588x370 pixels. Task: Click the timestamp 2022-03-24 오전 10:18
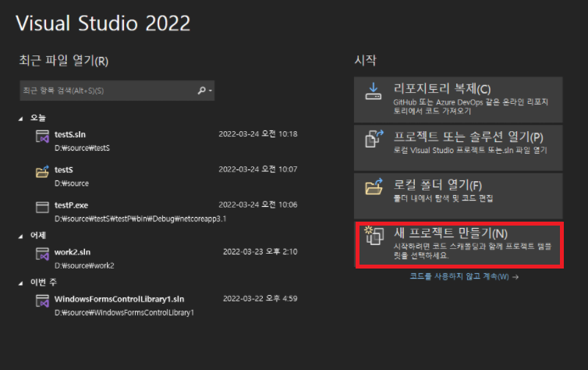click(258, 134)
